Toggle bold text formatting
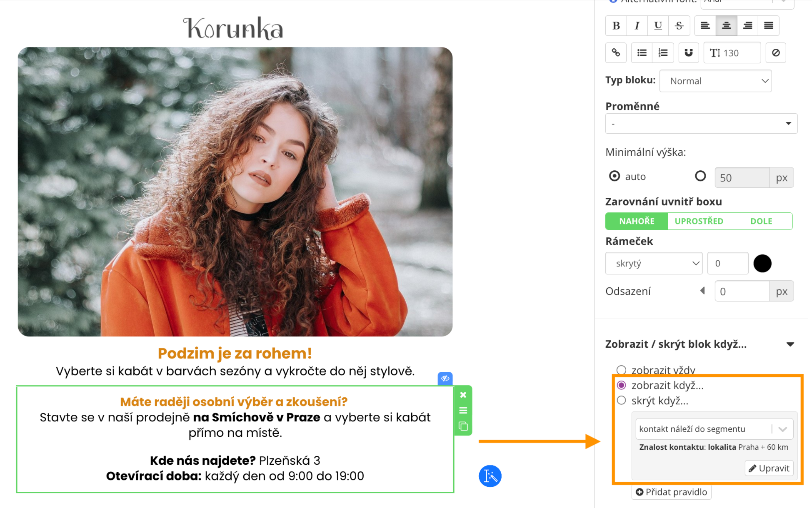Viewport: 812px width, 508px height. coord(616,26)
